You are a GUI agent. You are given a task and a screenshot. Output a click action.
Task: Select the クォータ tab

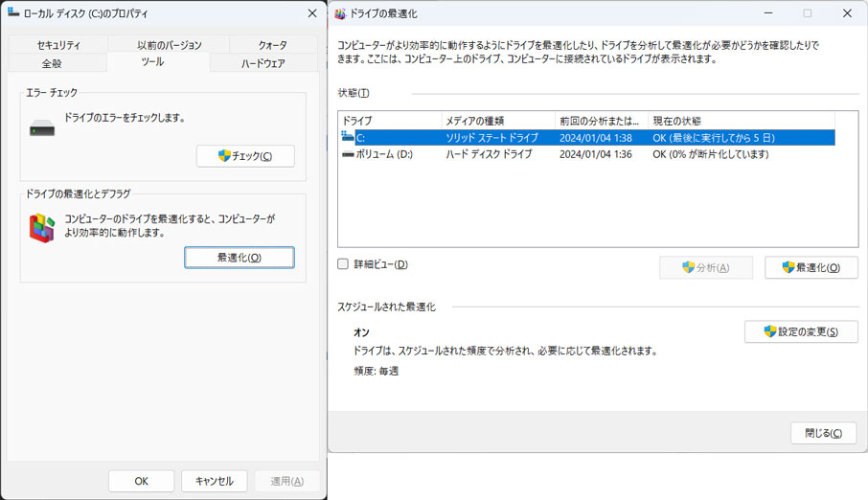coord(273,45)
